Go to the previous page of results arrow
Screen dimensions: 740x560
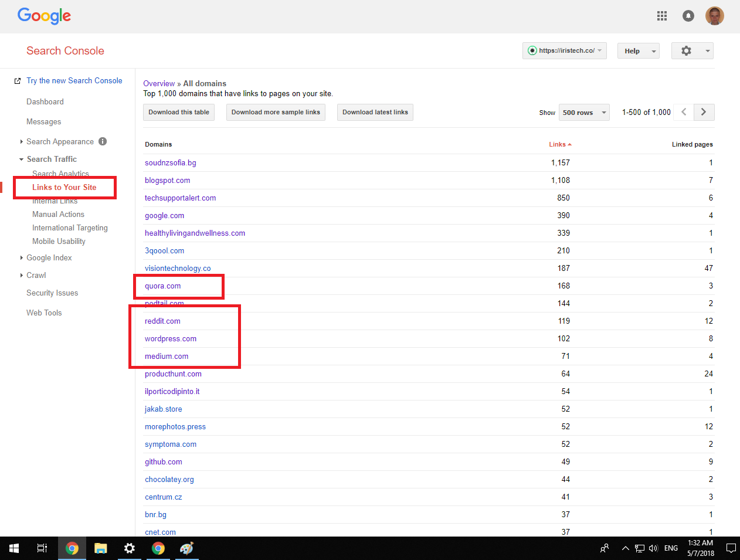pos(684,112)
